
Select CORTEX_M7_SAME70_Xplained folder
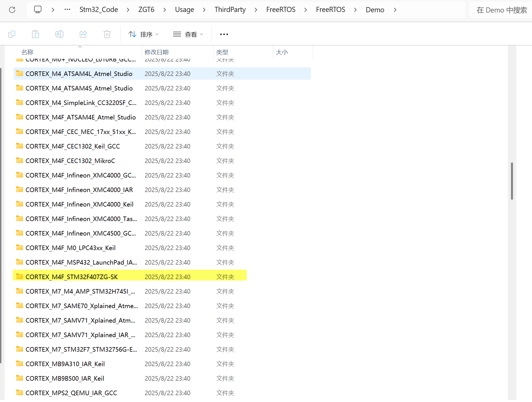(162, 306)
